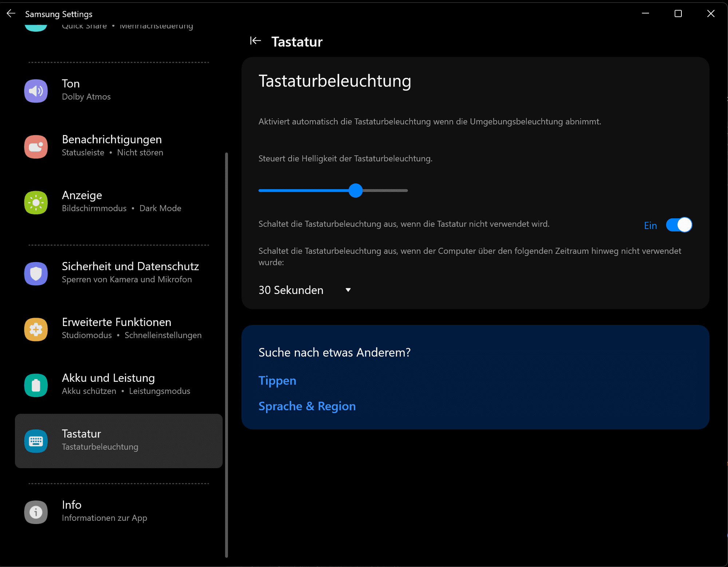Viewport: 728px width, 567px height.
Task: Open Erweiterte Funktionen category
Action: (x=119, y=329)
